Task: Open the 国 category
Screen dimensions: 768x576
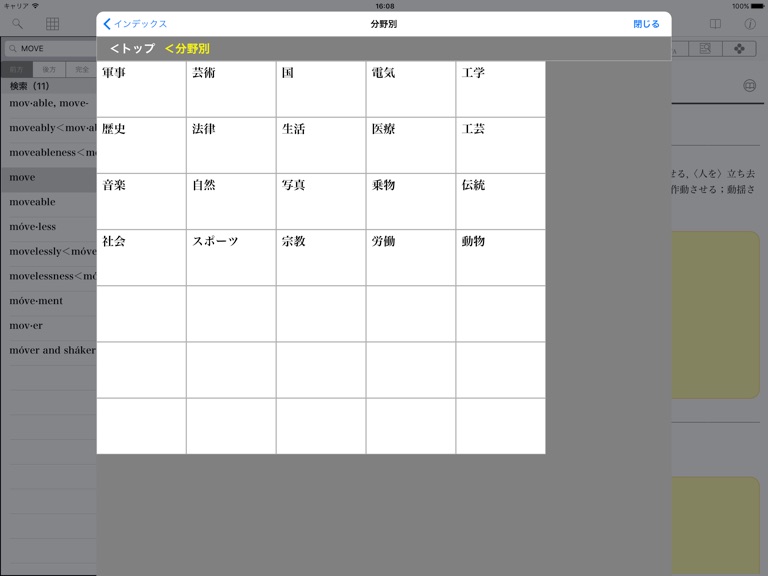Action: pos(321,89)
